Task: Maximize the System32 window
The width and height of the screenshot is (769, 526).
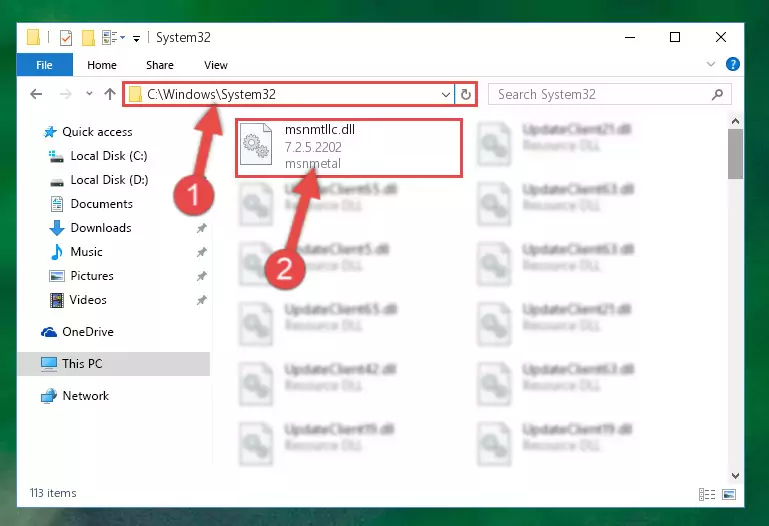Action: [675, 37]
